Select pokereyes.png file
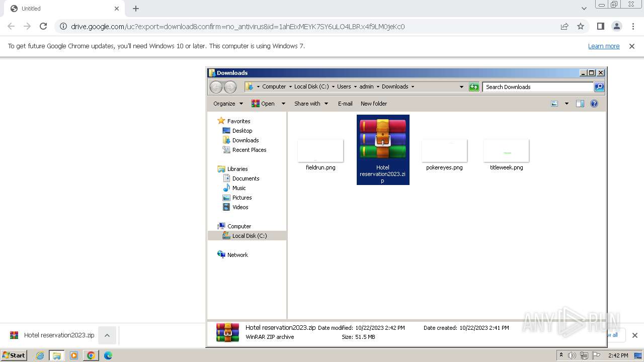 tap(444, 155)
